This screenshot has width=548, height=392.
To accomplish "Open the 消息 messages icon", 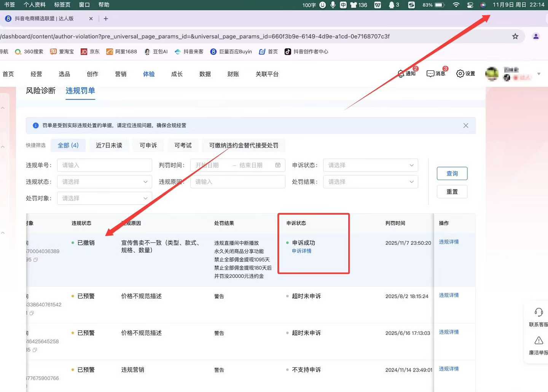I will point(435,73).
